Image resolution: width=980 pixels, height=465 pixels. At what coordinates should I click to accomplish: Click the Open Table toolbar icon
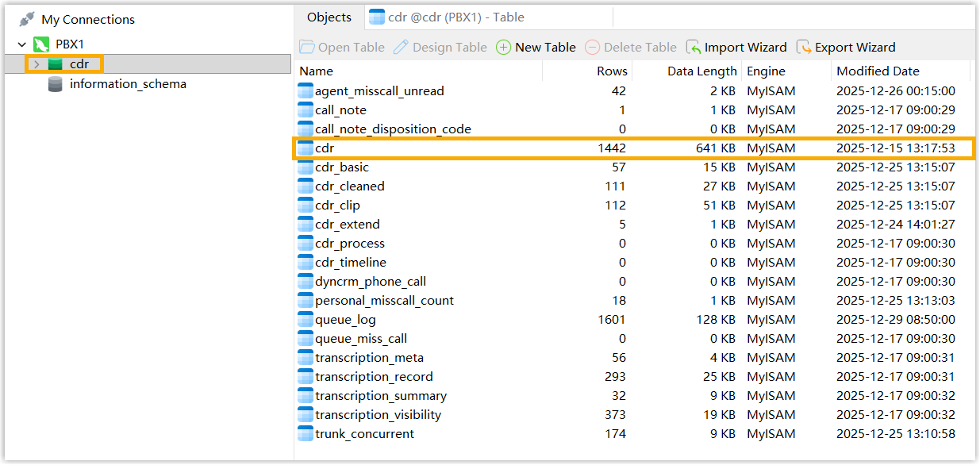point(306,48)
